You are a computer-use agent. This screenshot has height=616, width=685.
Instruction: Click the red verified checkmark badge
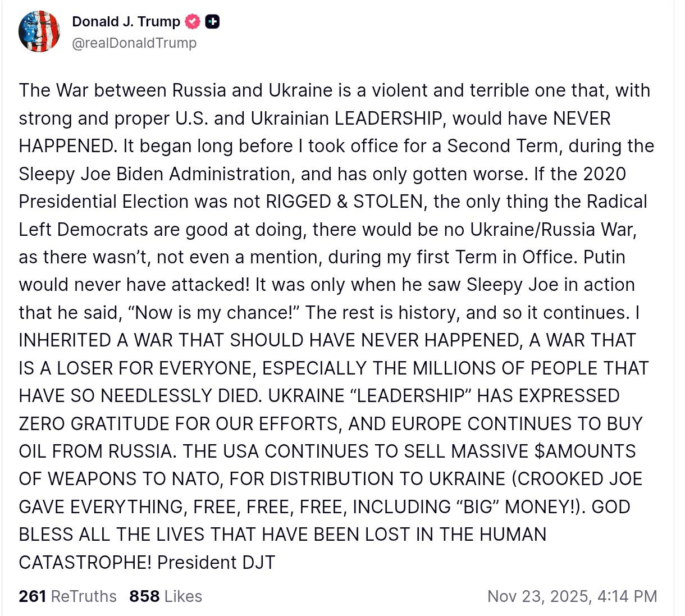193,22
